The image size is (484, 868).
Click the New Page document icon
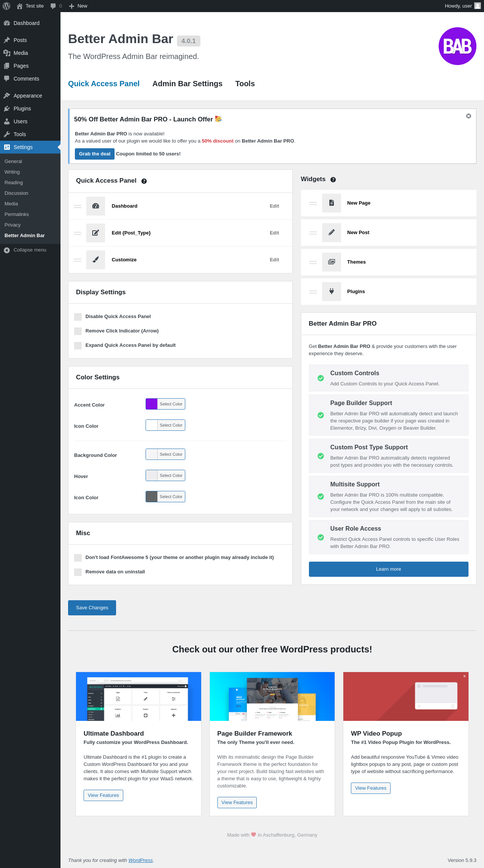pyautogui.click(x=332, y=203)
